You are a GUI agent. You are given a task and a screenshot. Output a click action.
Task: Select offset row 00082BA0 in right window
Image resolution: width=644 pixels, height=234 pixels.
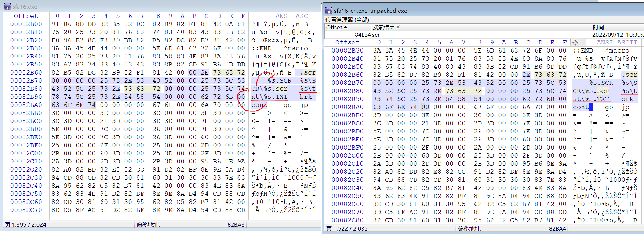click(x=348, y=107)
